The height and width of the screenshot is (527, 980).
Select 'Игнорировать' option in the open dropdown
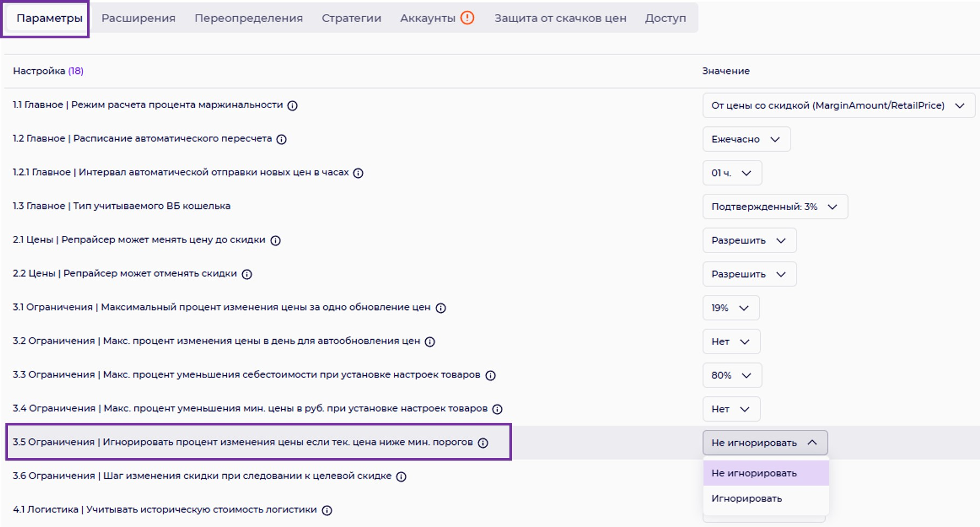pos(746,498)
